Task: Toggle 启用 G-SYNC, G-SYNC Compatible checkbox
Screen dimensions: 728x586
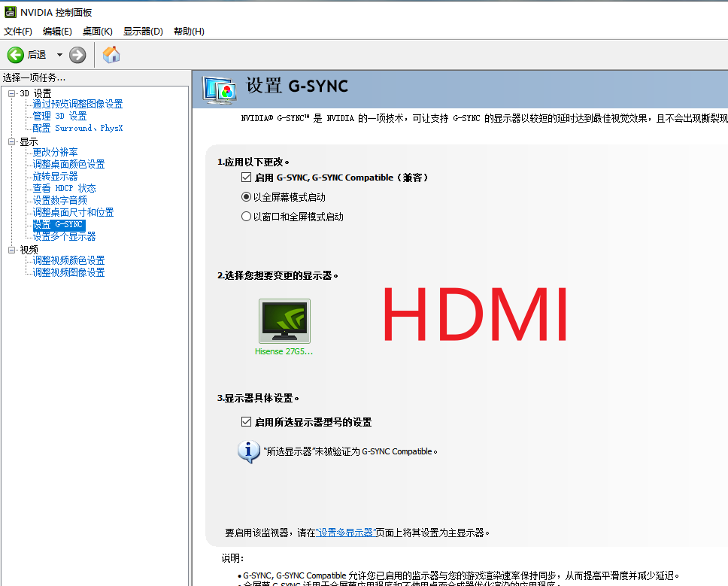Action: click(246, 177)
